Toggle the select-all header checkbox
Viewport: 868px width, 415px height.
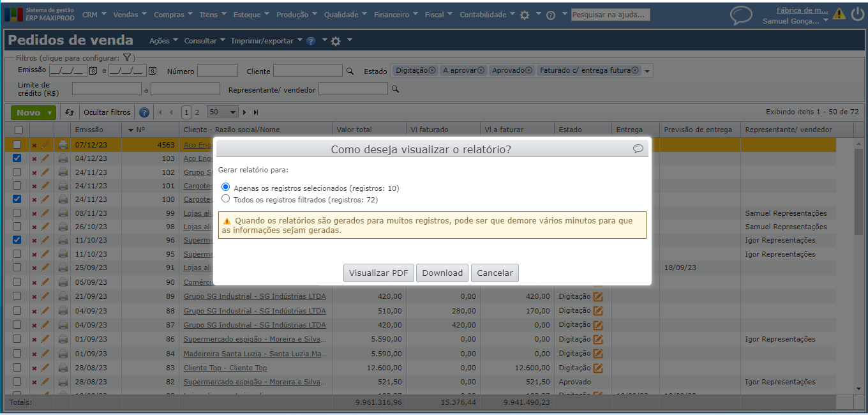point(17,130)
